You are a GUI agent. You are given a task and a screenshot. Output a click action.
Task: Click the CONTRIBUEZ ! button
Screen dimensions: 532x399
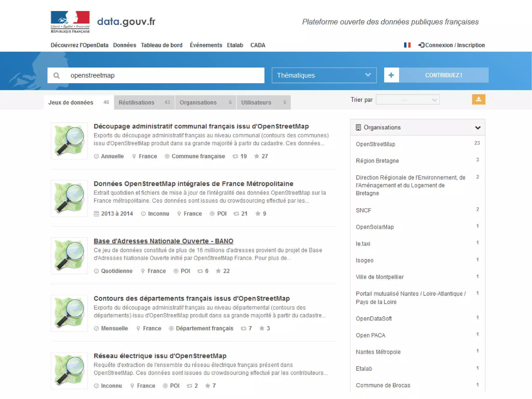coord(443,75)
